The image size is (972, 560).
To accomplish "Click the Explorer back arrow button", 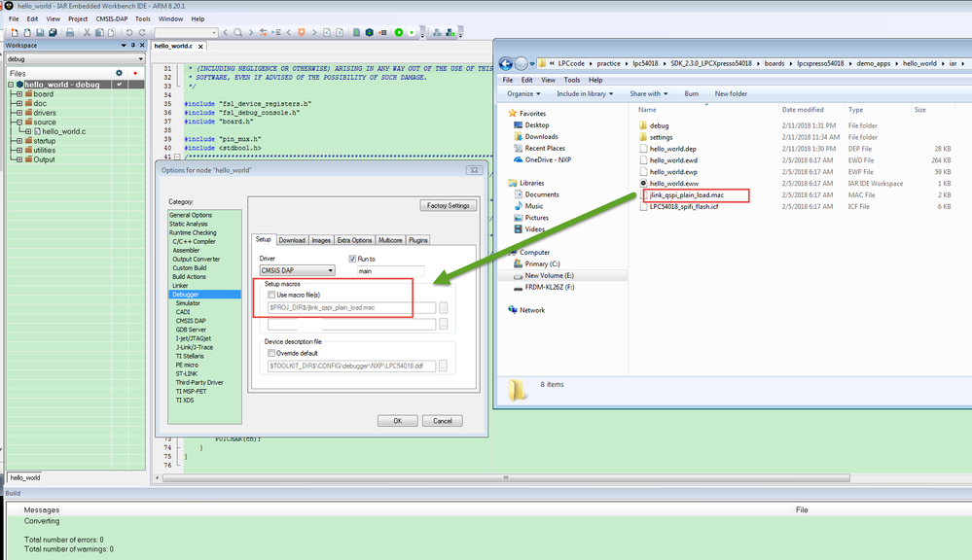I will 506,63.
